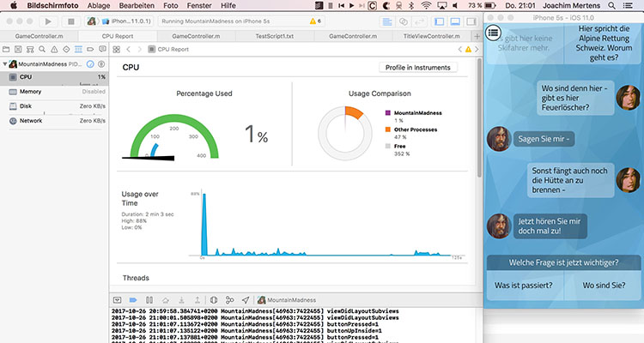Open the Breakpoint navigator icon

(x=90, y=49)
